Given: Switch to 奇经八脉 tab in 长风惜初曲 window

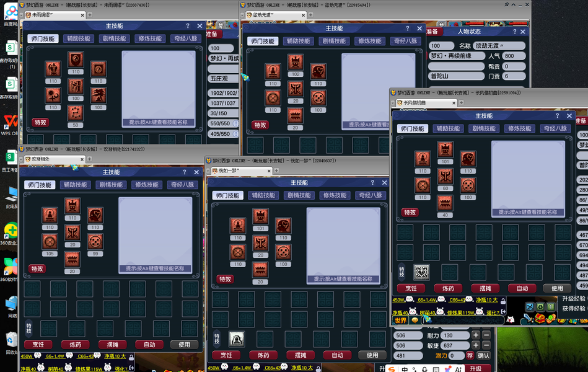Looking at the screenshot, I should [555, 128].
